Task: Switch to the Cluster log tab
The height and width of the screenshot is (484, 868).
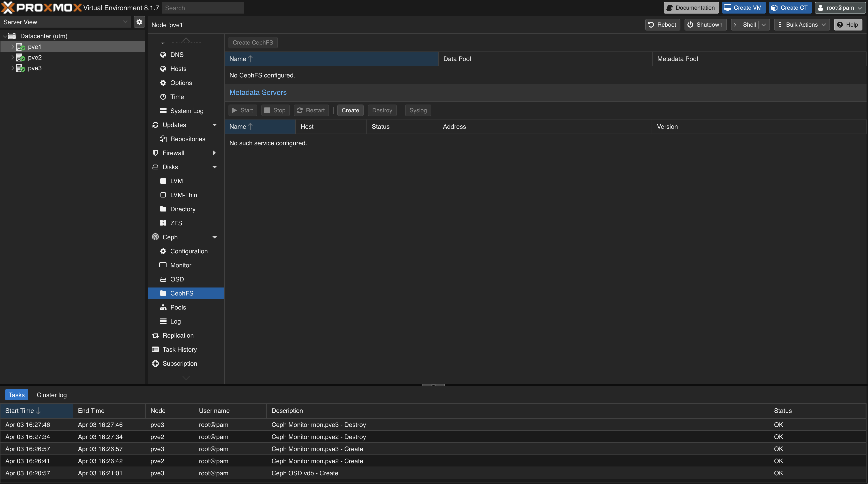Action: 52,395
